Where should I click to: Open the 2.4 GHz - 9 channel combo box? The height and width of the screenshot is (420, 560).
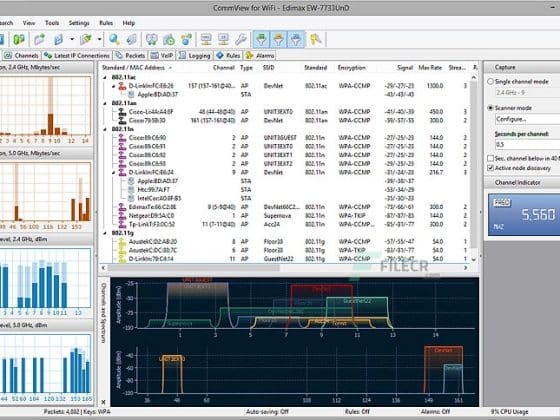528,92
